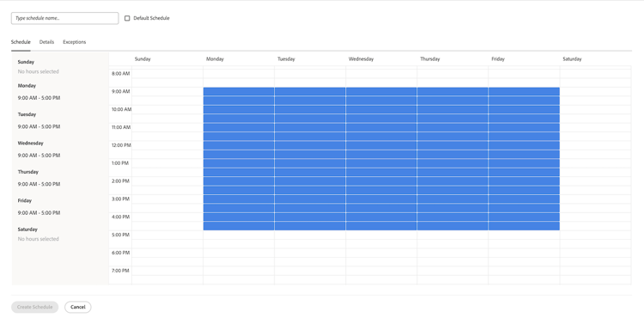The height and width of the screenshot is (318, 644).
Task: Click Monday hours in sidebar list
Action: coord(39,98)
